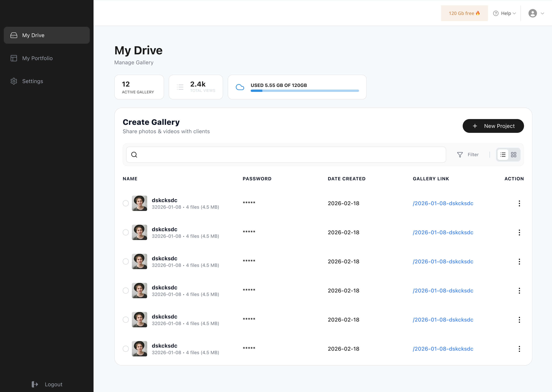Screen dimensions: 552x392
Task: Click the search magnifier icon
Action: pyautogui.click(x=134, y=155)
